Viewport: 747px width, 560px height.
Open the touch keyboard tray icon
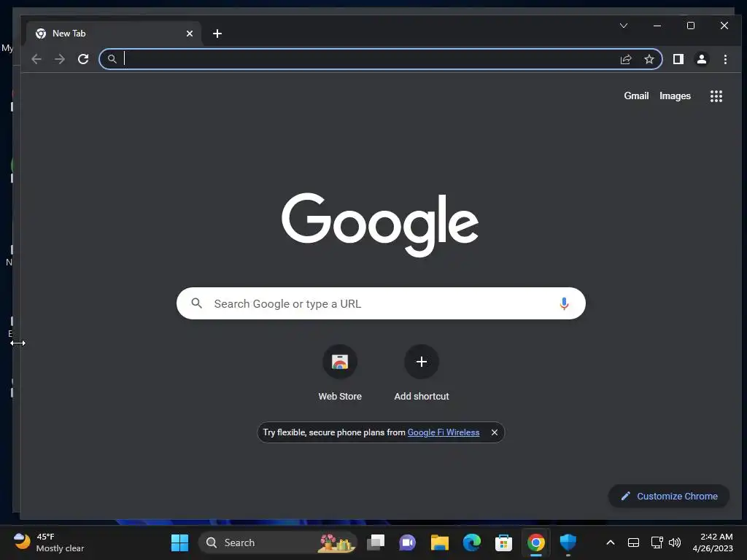(x=634, y=542)
